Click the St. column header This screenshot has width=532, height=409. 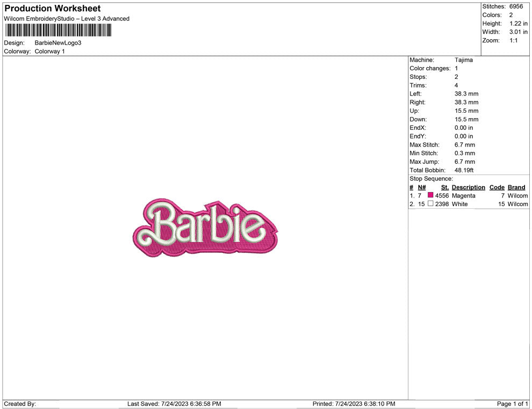click(x=445, y=187)
